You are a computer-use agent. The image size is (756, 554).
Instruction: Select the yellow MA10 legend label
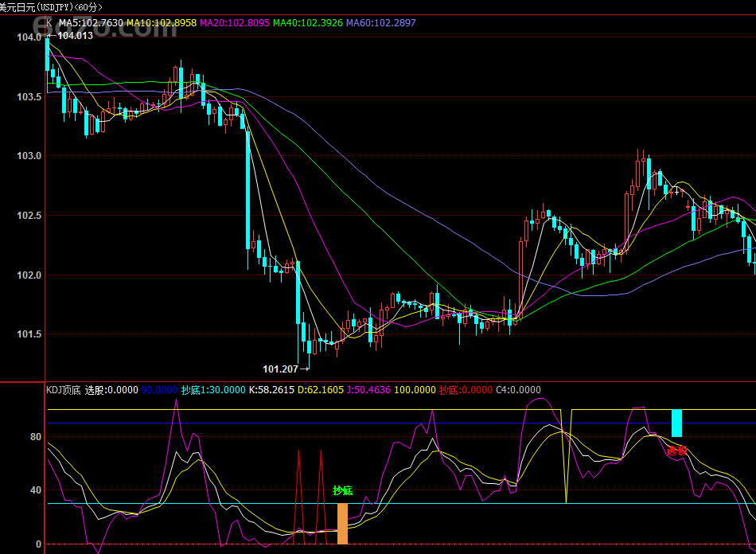coord(161,23)
